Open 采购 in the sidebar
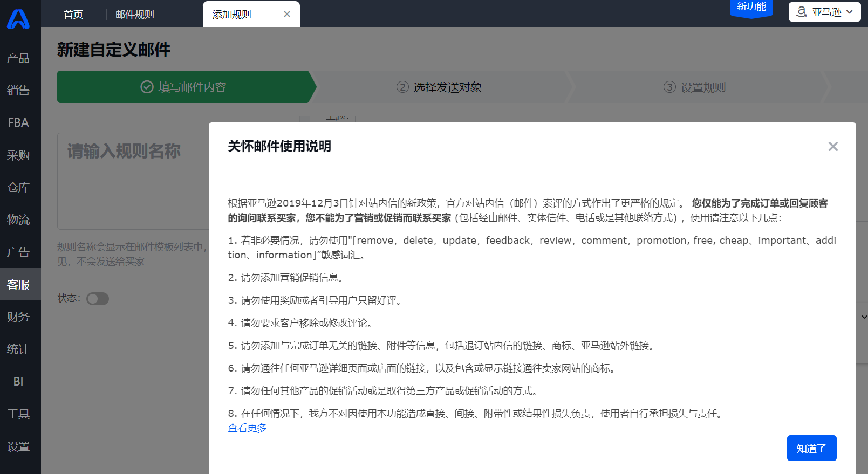The width and height of the screenshot is (868, 474). (18, 155)
